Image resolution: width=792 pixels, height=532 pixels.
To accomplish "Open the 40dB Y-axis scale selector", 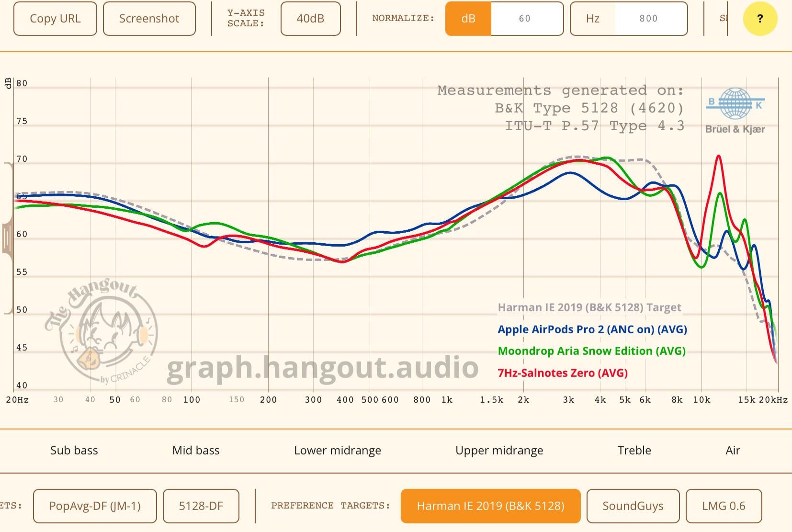I will click(310, 19).
